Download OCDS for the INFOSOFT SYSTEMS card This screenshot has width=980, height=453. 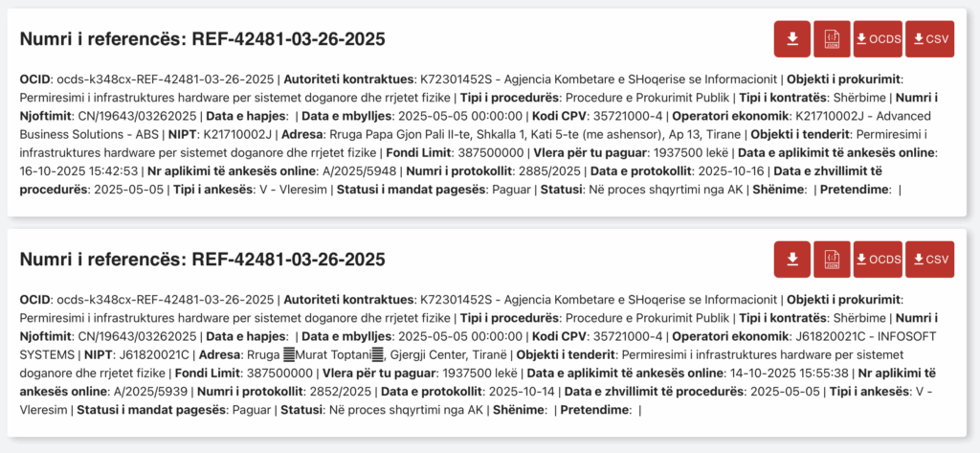coord(878,260)
